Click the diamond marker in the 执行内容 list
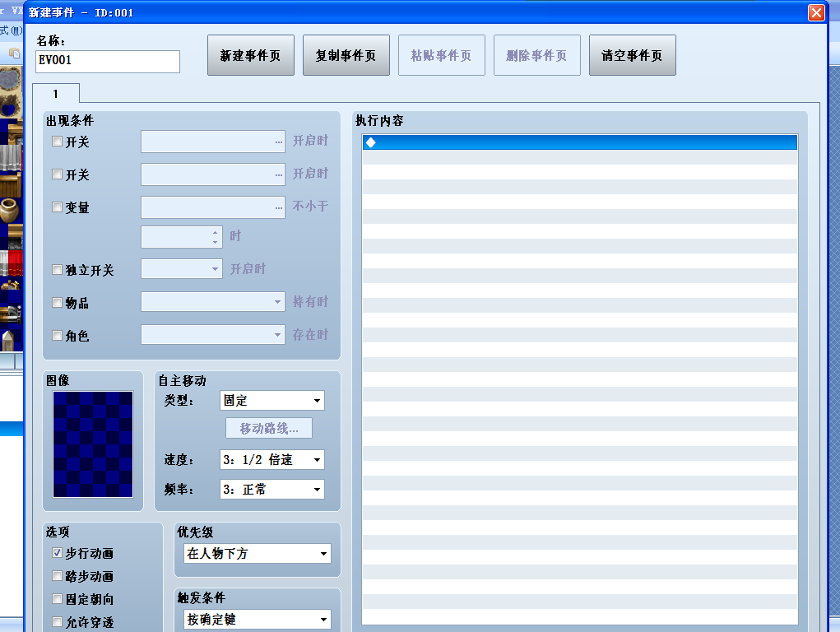 371,142
